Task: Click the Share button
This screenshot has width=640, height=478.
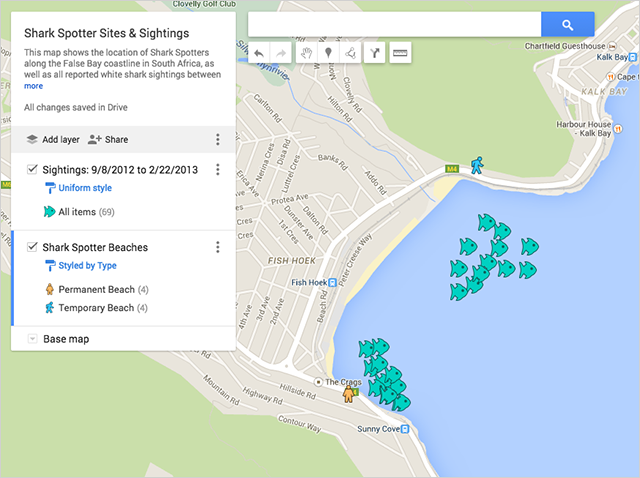Action: point(108,140)
